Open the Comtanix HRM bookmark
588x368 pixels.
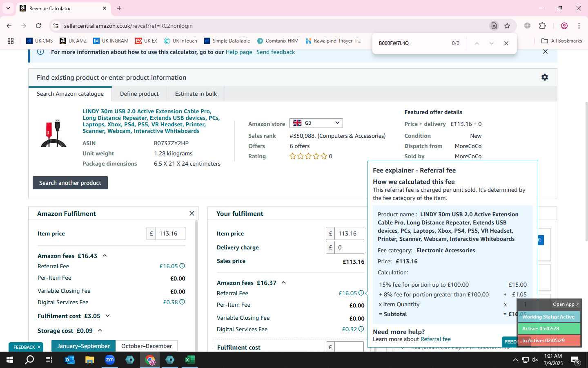point(278,41)
